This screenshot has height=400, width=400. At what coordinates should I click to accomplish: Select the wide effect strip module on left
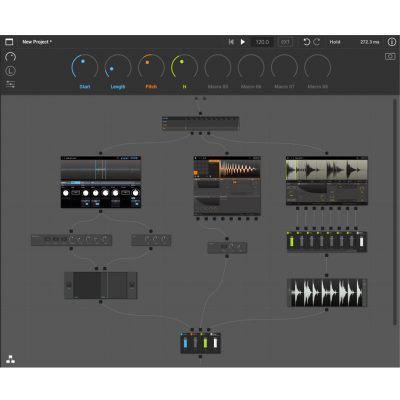click(71, 240)
